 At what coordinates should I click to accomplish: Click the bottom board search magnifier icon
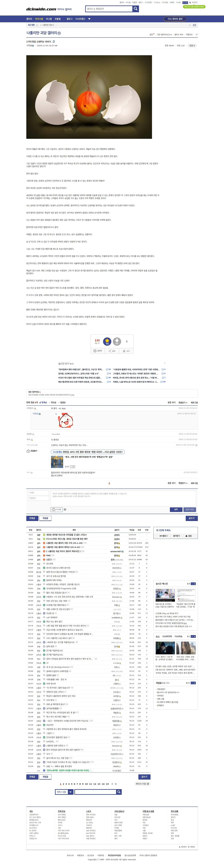coord(119,792)
